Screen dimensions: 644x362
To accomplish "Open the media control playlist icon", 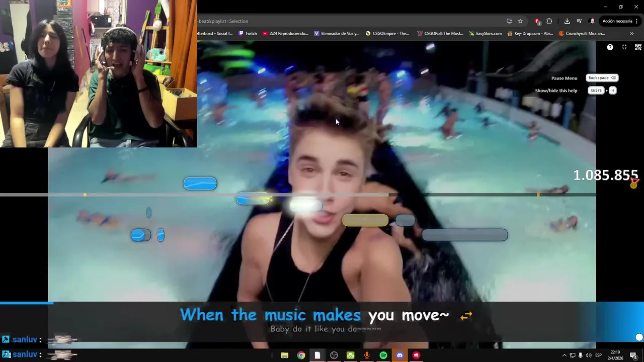I will coord(579,21).
